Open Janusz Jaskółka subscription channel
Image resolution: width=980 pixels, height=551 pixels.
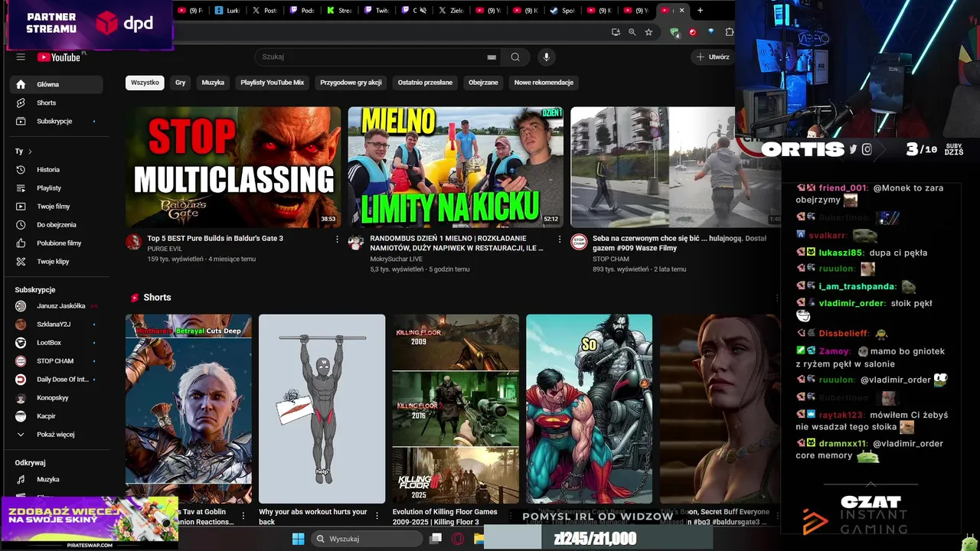coord(56,306)
